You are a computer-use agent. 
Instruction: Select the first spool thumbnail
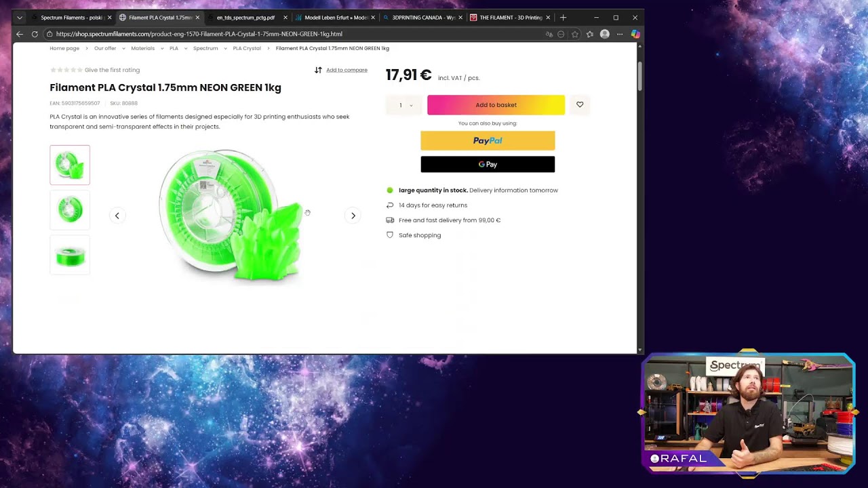[x=70, y=165]
